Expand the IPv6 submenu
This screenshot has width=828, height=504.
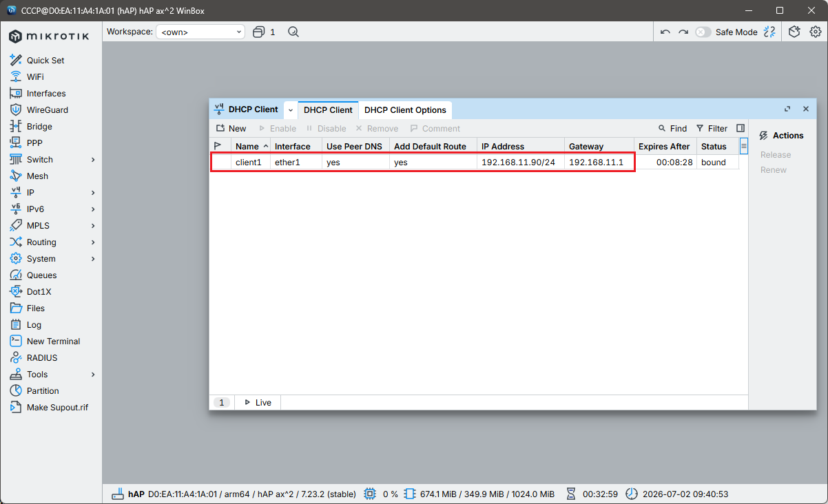click(93, 209)
